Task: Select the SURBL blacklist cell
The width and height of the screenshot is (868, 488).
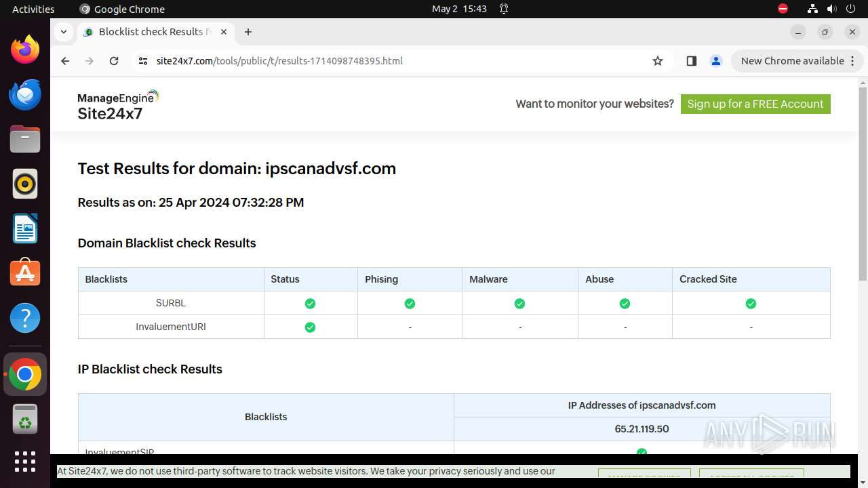Action: (171, 303)
